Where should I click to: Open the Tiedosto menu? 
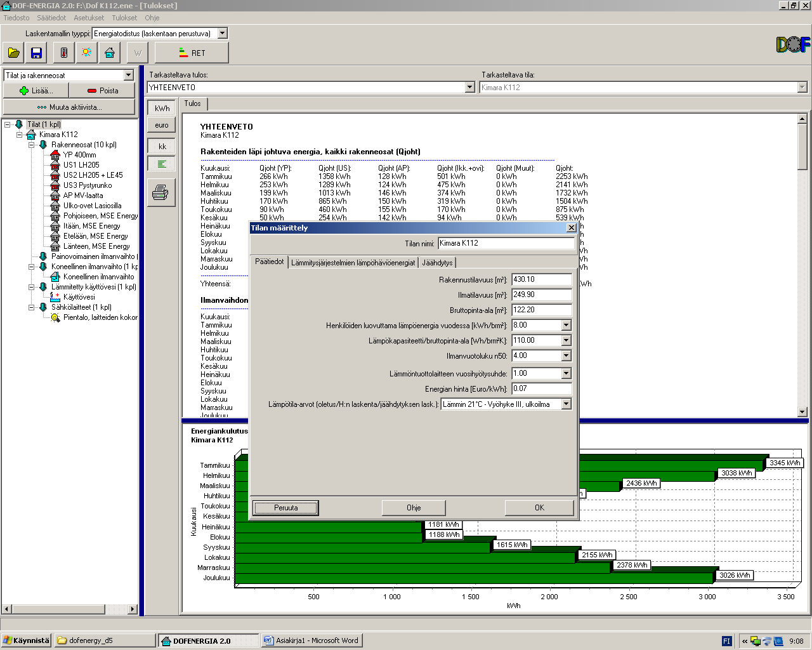(16, 18)
